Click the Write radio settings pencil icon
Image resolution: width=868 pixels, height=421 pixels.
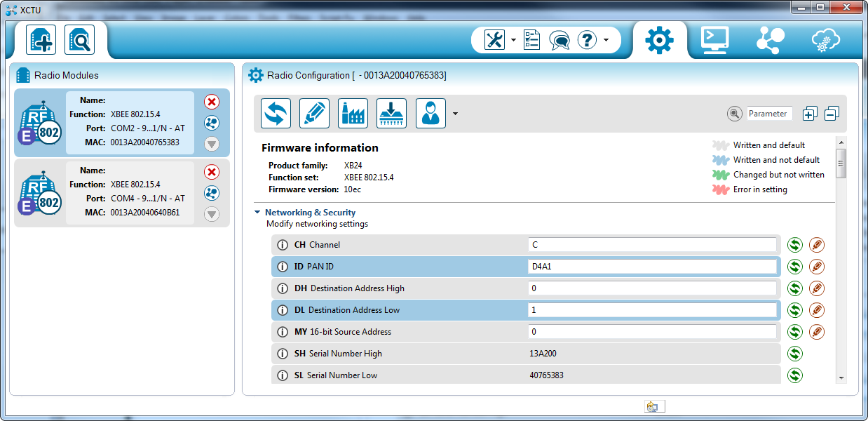[x=314, y=113]
